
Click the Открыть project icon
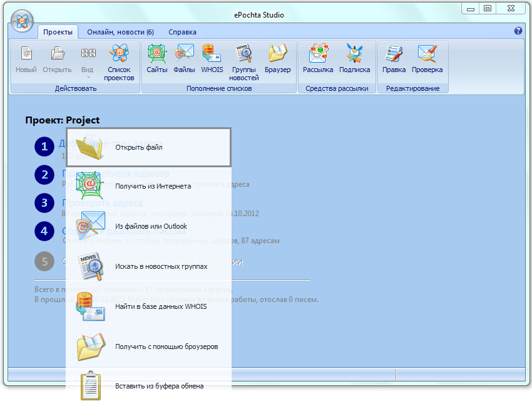(x=57, y=60)
